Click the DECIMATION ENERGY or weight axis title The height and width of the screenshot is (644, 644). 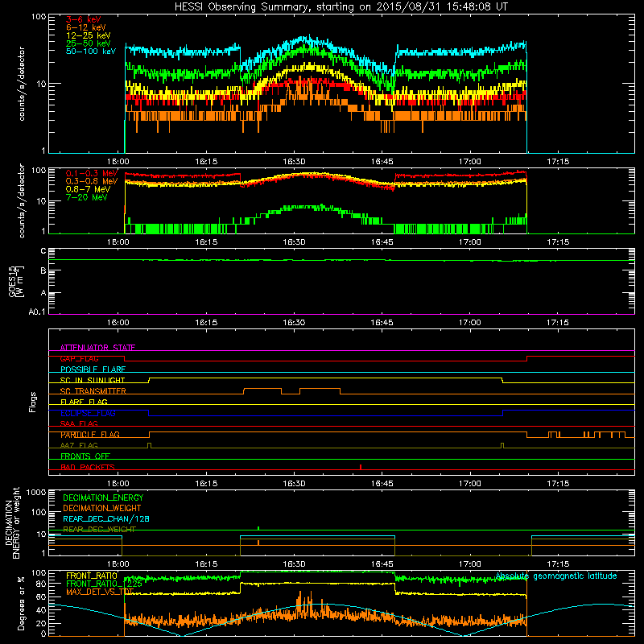(x=12, y=522)
